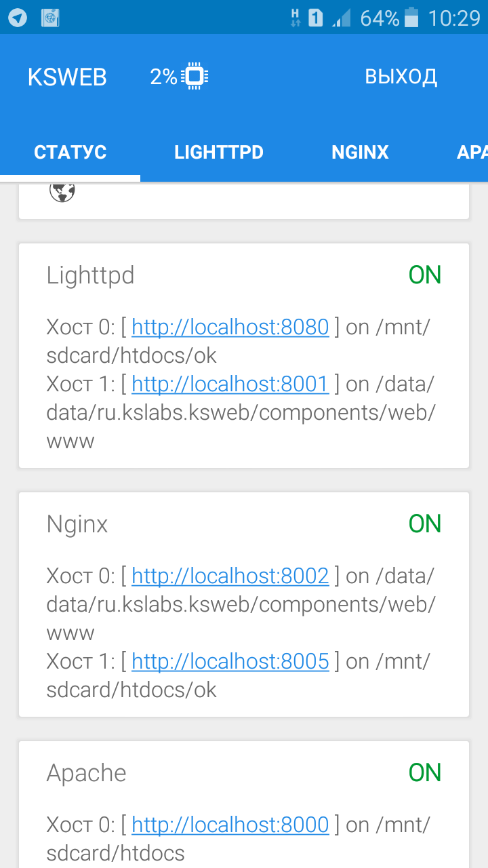This screenshot has width=488, height=868.
Task: Open Apache link http://localhost:8000
Action: (230, 825)
